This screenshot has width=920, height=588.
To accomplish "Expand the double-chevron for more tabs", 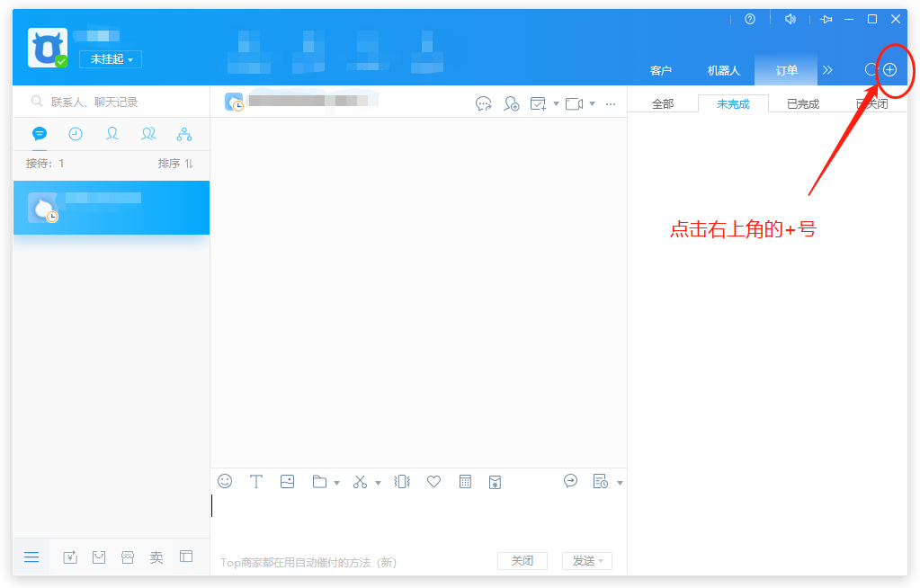I will point(827,70).
